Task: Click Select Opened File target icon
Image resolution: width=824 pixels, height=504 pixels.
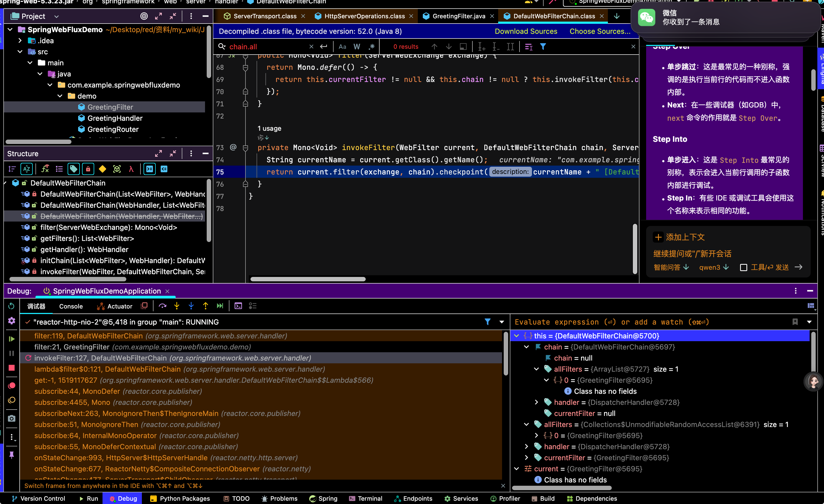Action: pyautogui.click(x=144, y=16)
